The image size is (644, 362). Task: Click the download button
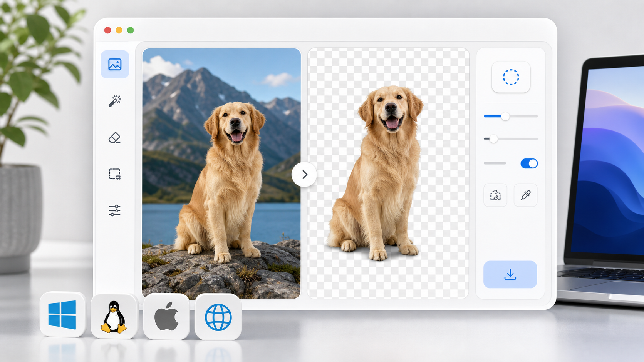510,274
